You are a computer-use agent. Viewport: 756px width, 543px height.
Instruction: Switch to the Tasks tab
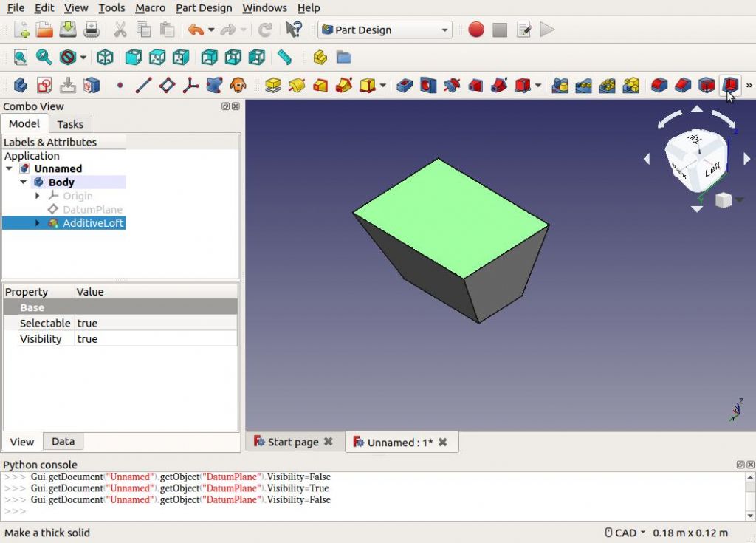pos(70,124)
